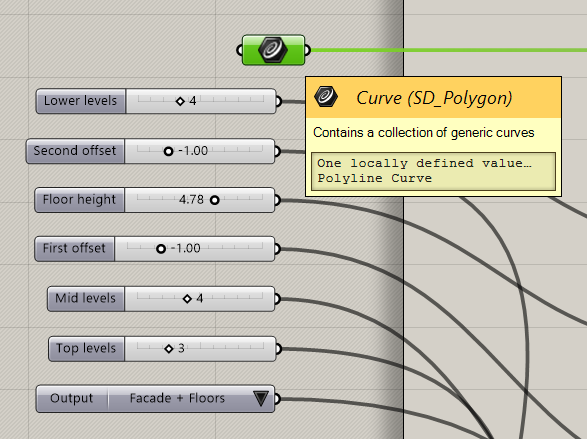Click the Floor height slider name

tap(79, 200)
